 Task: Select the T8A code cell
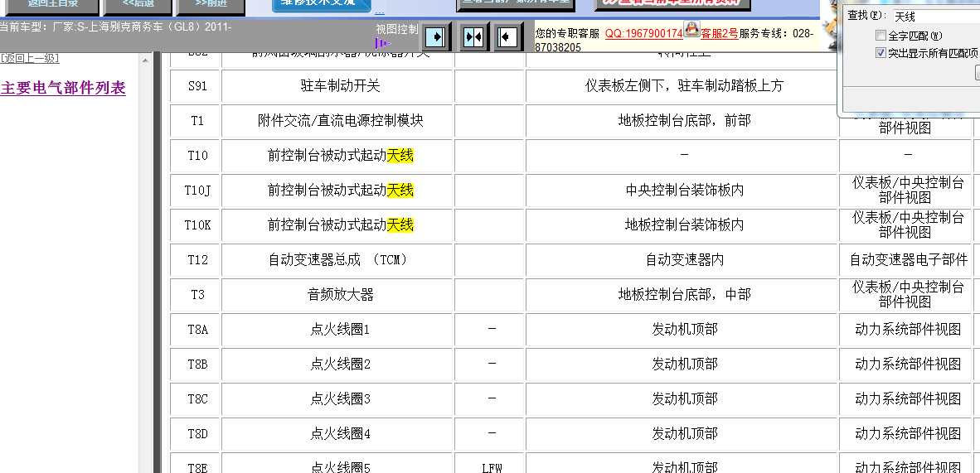[196, 330]
